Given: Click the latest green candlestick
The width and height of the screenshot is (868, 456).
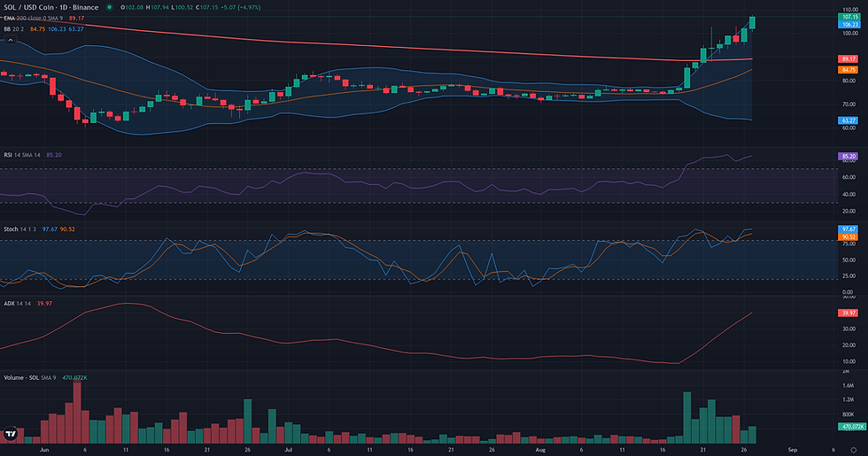Looking at the screenshot, I should click(752, 23).
